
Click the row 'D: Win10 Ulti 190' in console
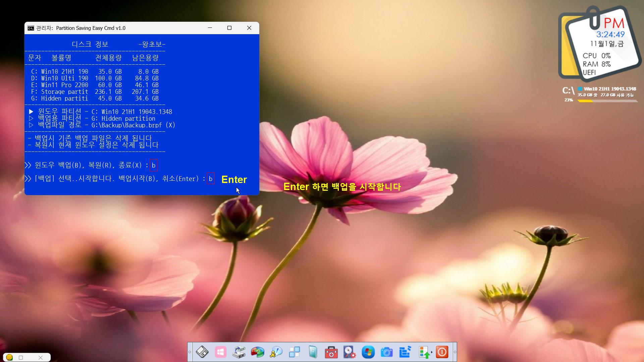pos(95,78)
